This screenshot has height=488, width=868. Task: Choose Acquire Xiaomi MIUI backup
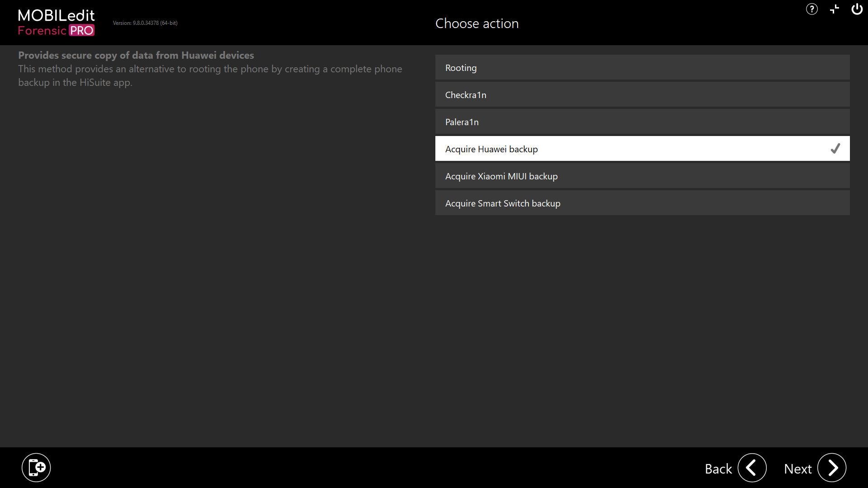[642, 176]
